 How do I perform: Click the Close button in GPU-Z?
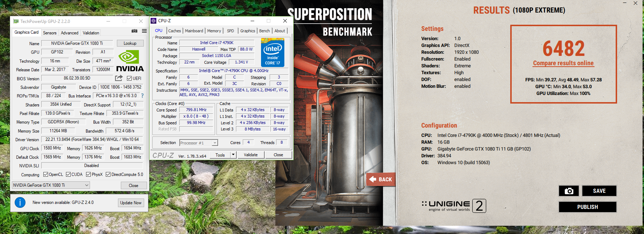point(133,185)
